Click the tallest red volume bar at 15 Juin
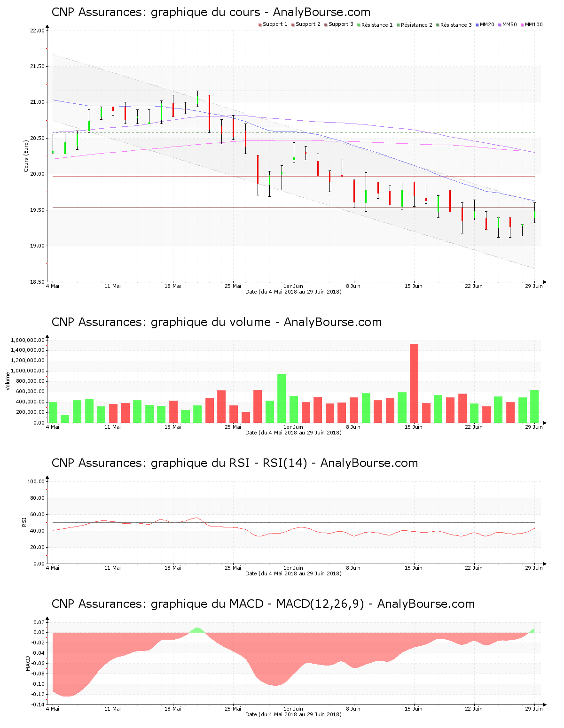 414,383
